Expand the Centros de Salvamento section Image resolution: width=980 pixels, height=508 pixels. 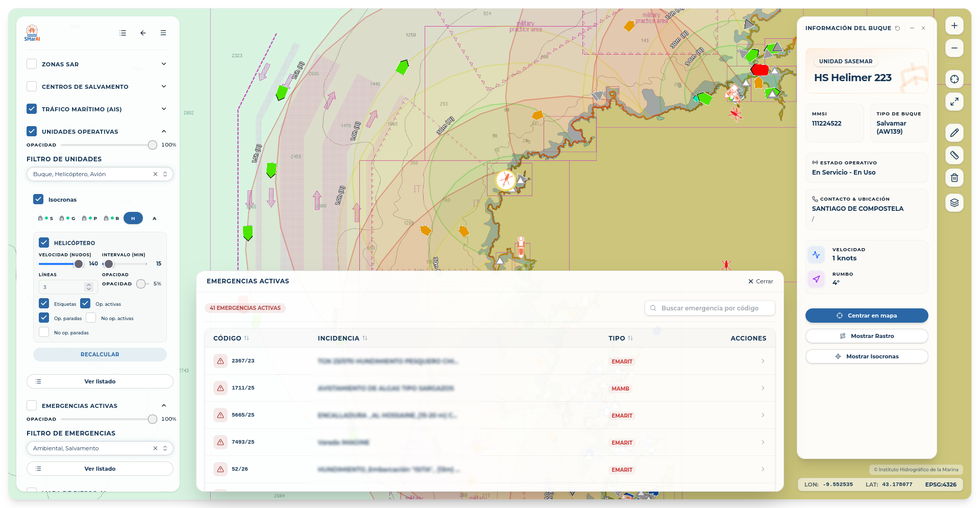[164, 86]
